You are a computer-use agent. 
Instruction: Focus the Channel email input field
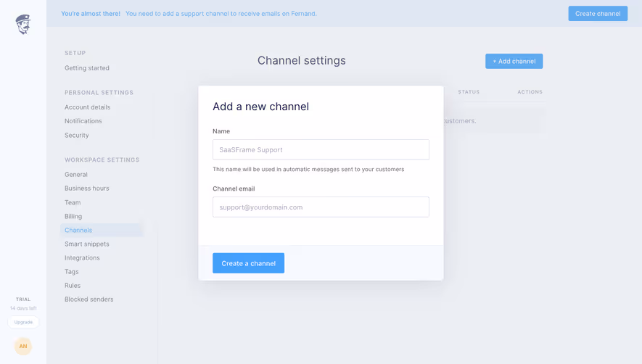click(321, 207)
